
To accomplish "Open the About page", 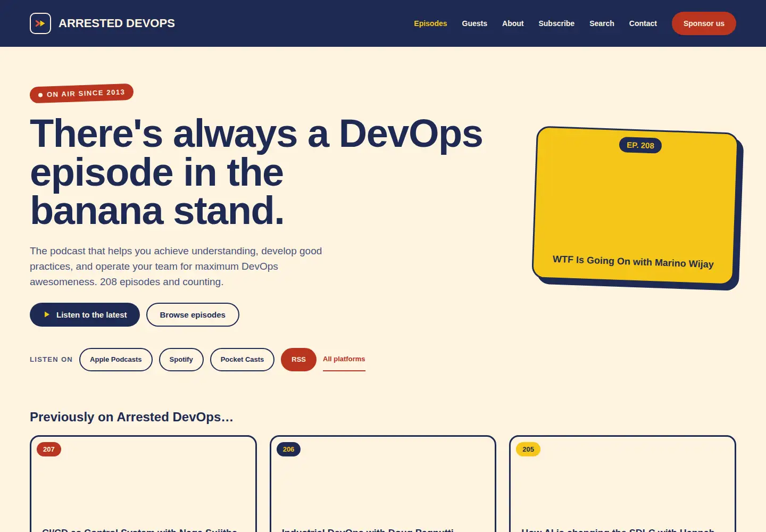I will pyautogui.click(x=513, y=23).
